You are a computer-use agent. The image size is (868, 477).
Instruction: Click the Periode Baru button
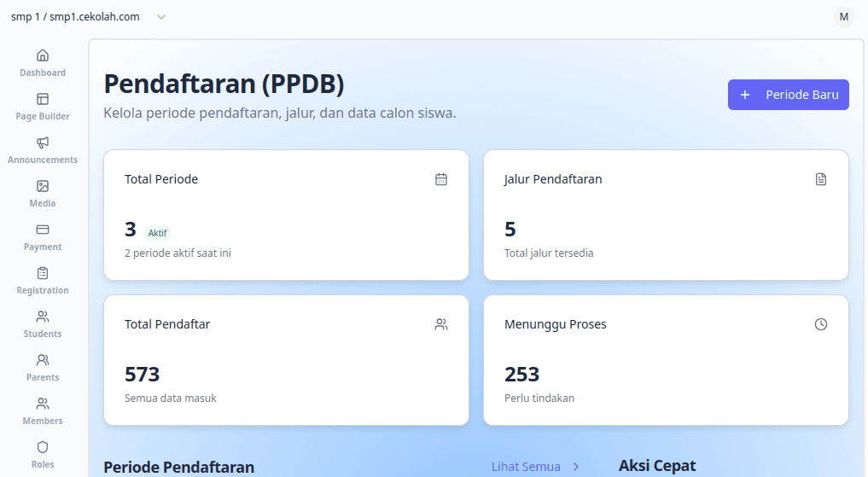788,95
